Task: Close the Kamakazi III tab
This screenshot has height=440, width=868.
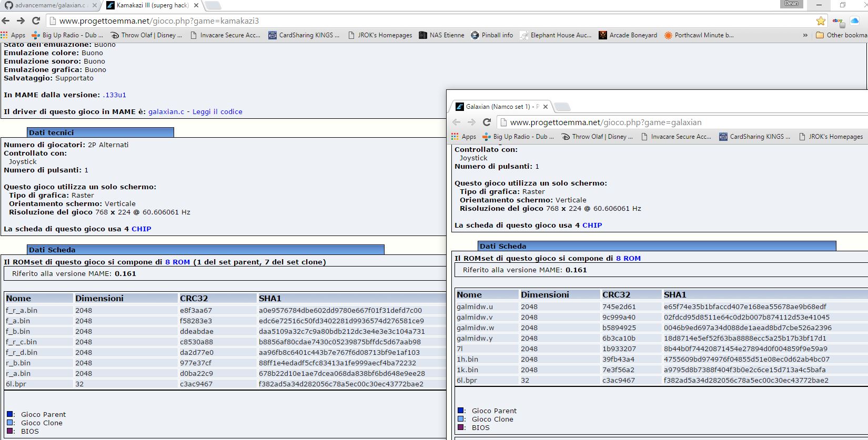Action: pyautogui.click(x=196, y=5)
